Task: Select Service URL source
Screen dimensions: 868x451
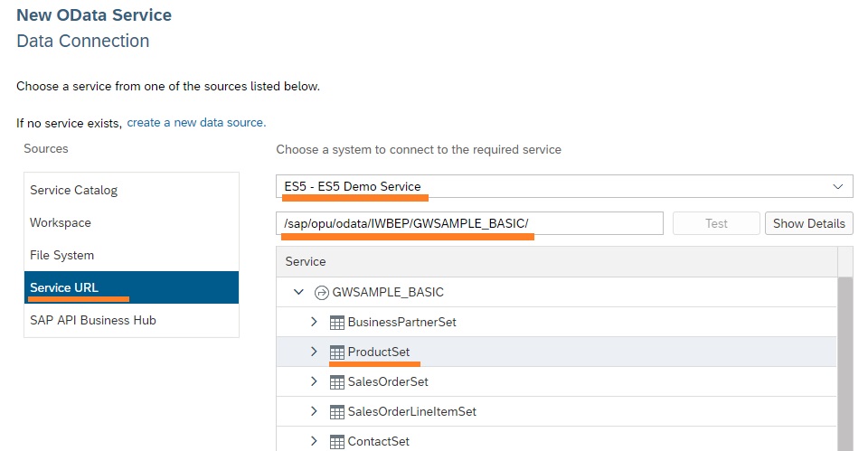Action: pyautogui.click(x=131, y=287)
